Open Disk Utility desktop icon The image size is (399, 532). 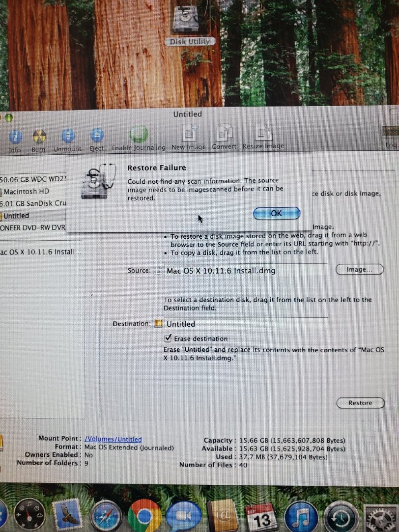[x=187, y=18]
